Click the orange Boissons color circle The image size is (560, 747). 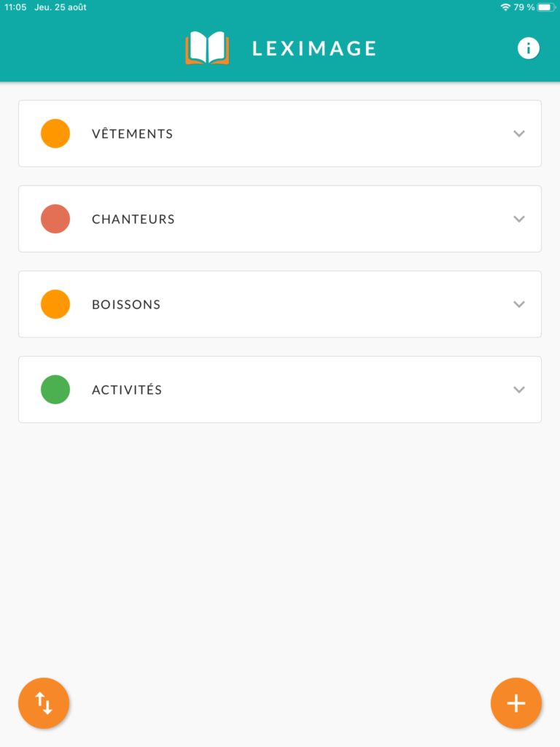point(55,304)
